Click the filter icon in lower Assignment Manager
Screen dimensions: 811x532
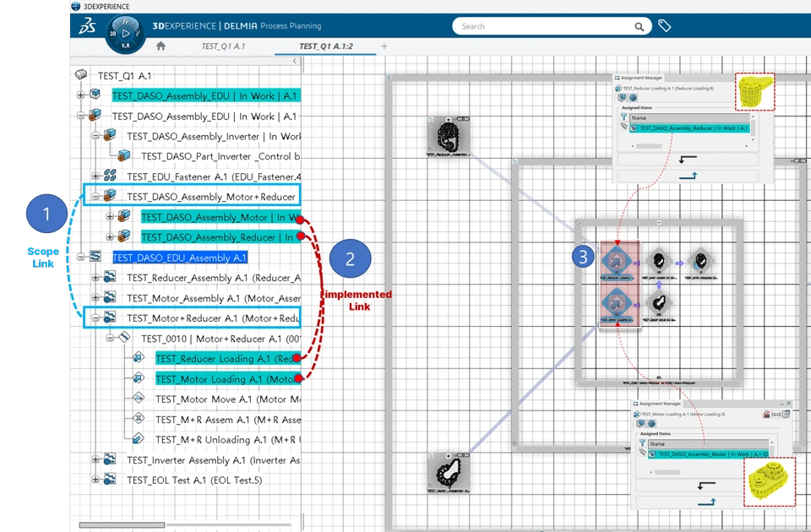(x=642, y=443)
